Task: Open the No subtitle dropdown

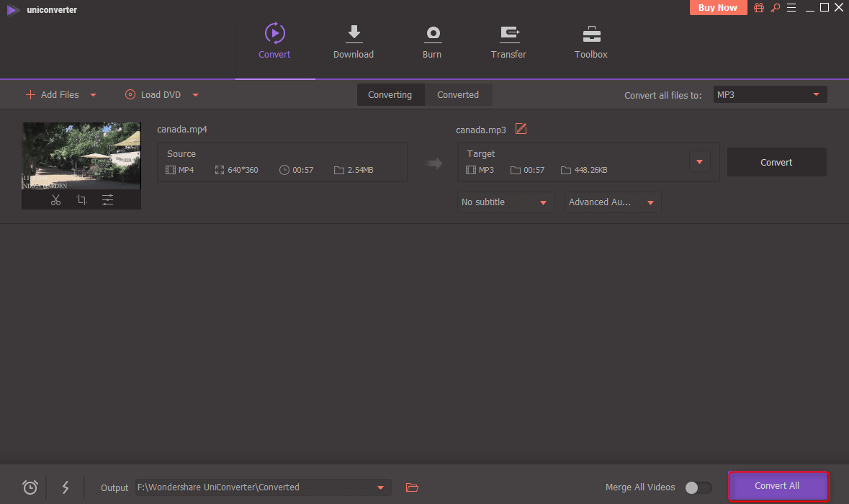Action: pos(505,202)
